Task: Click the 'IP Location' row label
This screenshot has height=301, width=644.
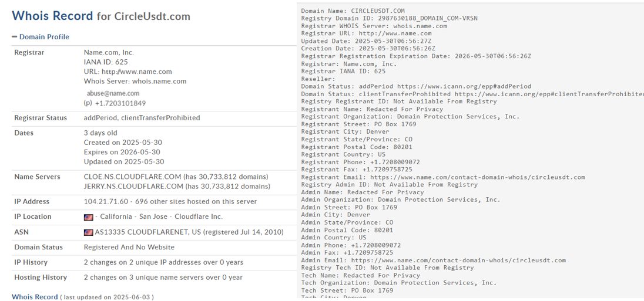Action: 33,217
